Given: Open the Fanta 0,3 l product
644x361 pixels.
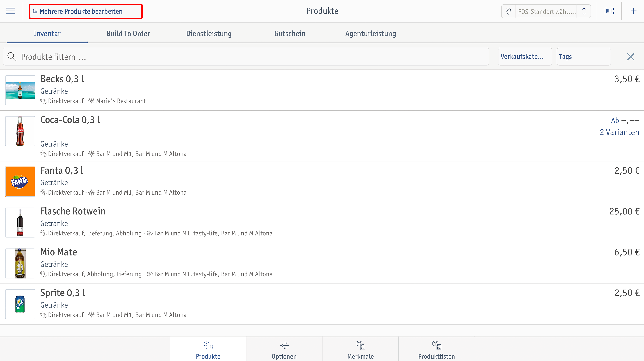Looking at the screenshot, I should point(322,182).
